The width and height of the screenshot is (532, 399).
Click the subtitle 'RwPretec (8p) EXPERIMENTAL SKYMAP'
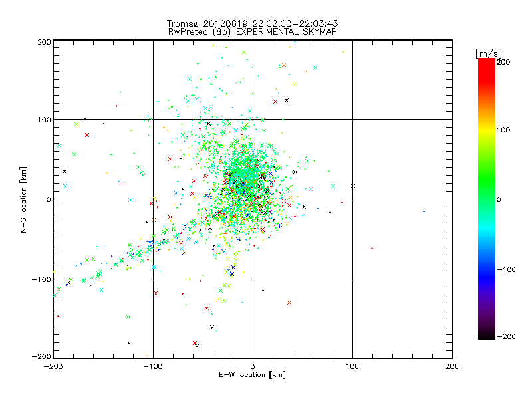(x=253, y=31)
